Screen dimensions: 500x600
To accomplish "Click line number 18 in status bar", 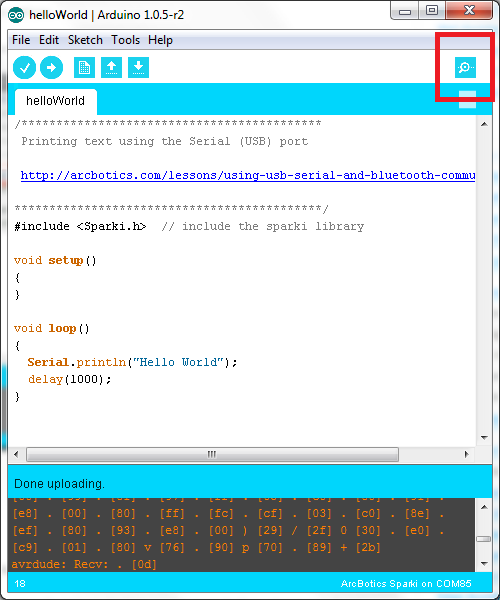I will (x=20, y=584).
